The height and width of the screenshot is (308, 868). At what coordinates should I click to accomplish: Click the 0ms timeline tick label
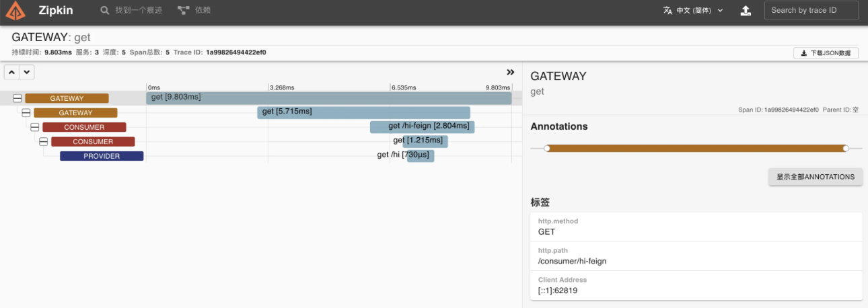(x=154, y=87)
